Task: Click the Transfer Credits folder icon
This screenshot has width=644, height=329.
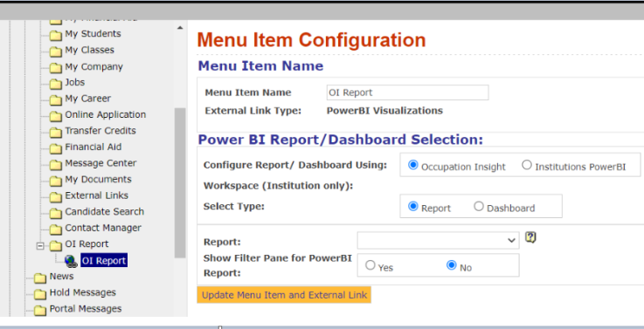Action: pyautogui.click(x=56, y=132)
